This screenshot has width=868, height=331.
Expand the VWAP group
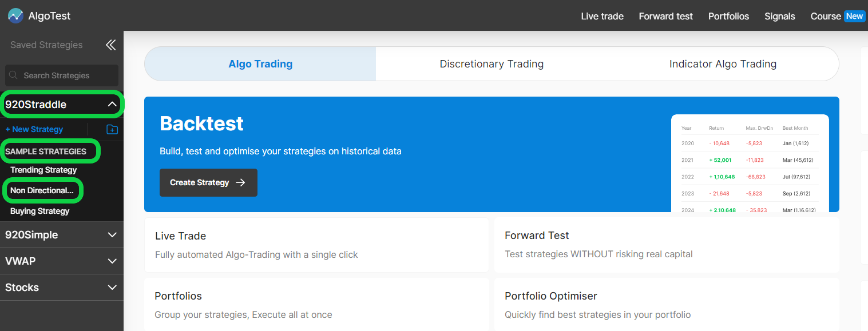point(112,261)
